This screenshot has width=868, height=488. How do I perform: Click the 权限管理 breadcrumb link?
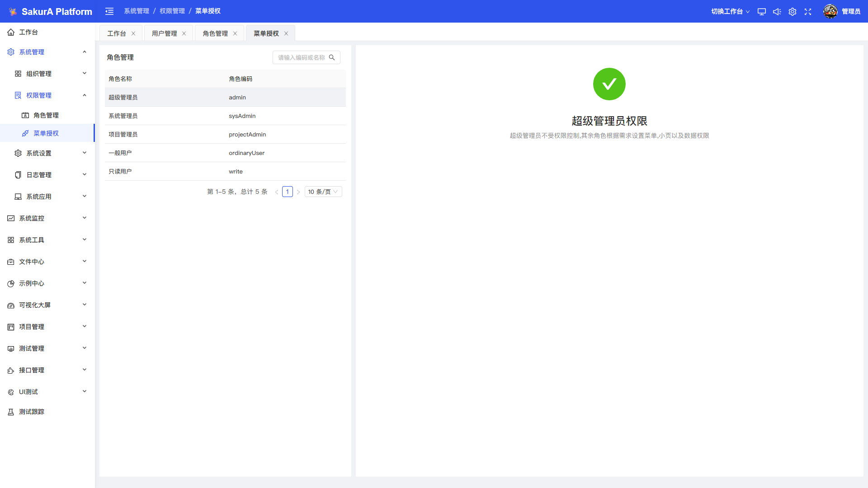pos(172,11)
